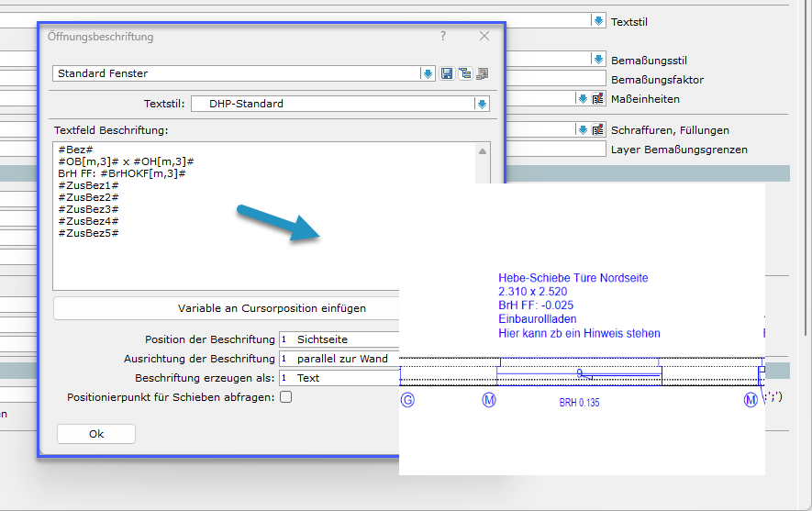Open Ausrichtung der Beschriftung parallel zur Wand
Image resolution: width=812 pixels, height=511 pixels.
(339, 359)
